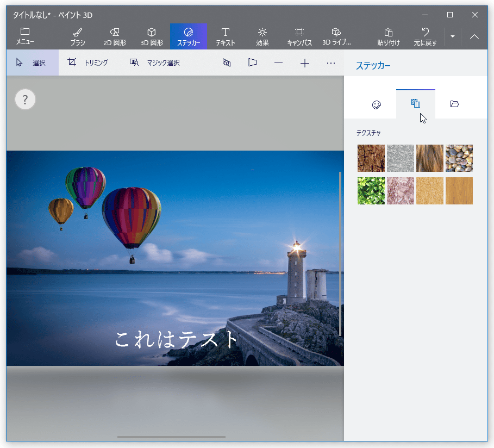Open the キャンバス canvas settings

pyautogui.click(x=299, y=36)
